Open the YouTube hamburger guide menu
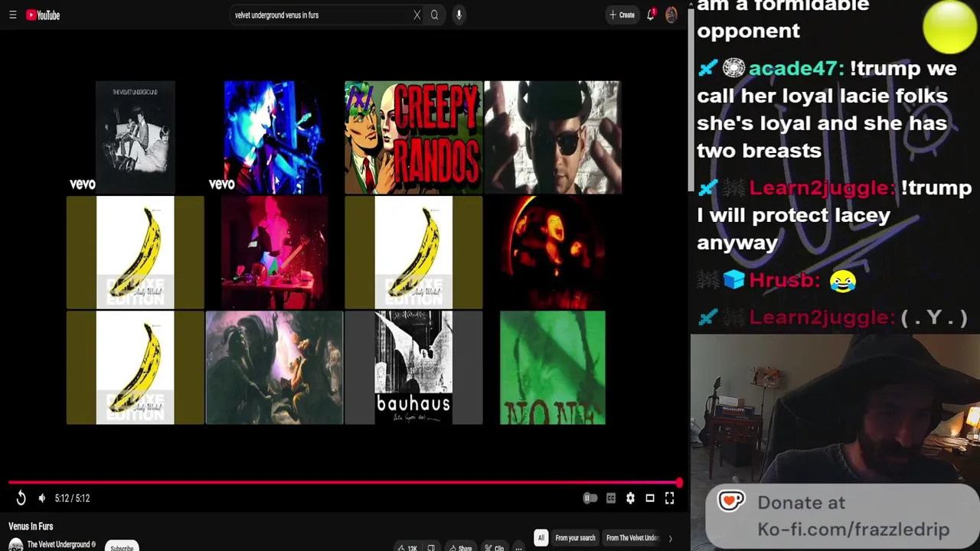 point(12,15)
